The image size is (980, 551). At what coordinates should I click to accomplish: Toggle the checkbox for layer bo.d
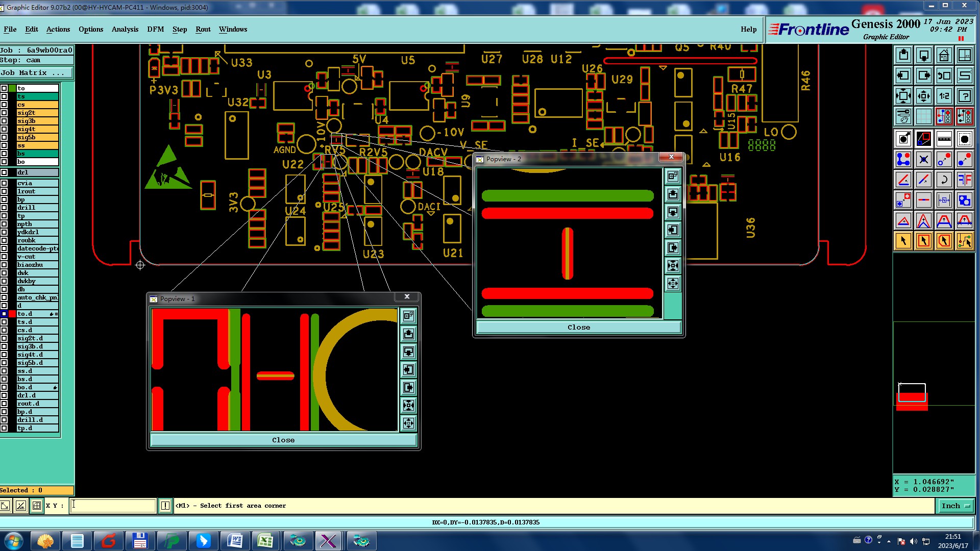click(x=4, y=387)
